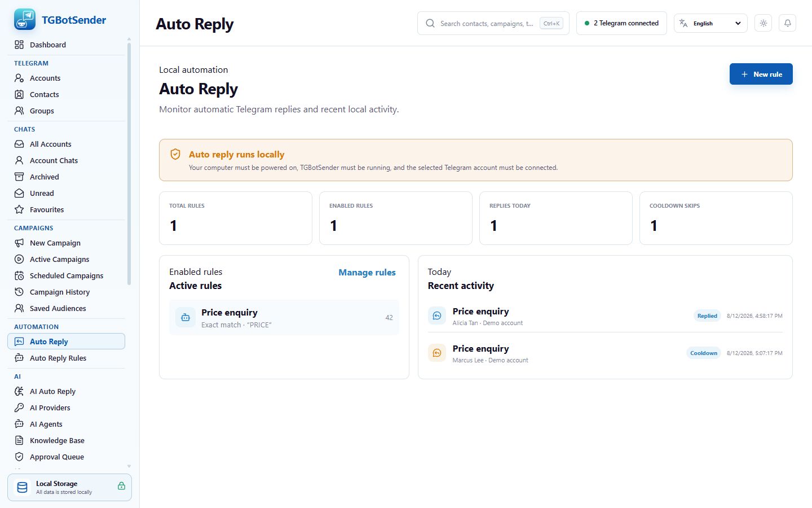812x508 pixels.
Task: Click the AI Auto Reply brain icon
Action: tap(19, 391)
